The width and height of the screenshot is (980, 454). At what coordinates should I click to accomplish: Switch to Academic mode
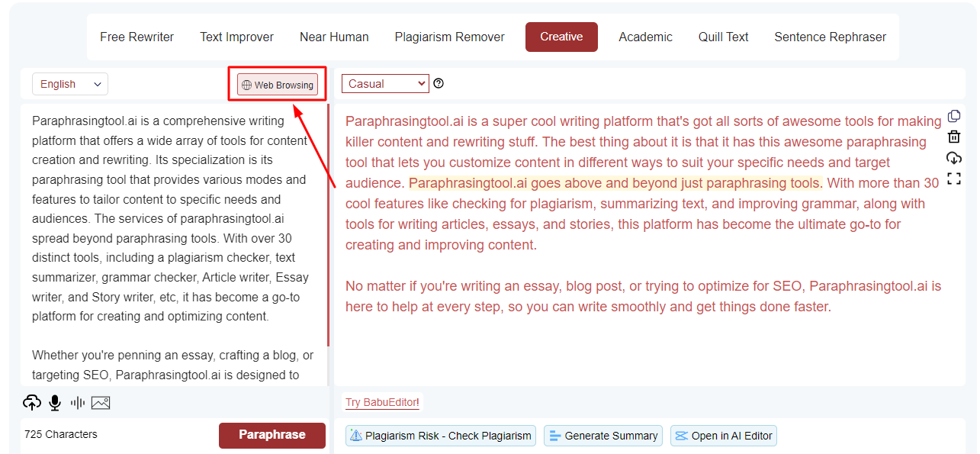tap(645, 37)
